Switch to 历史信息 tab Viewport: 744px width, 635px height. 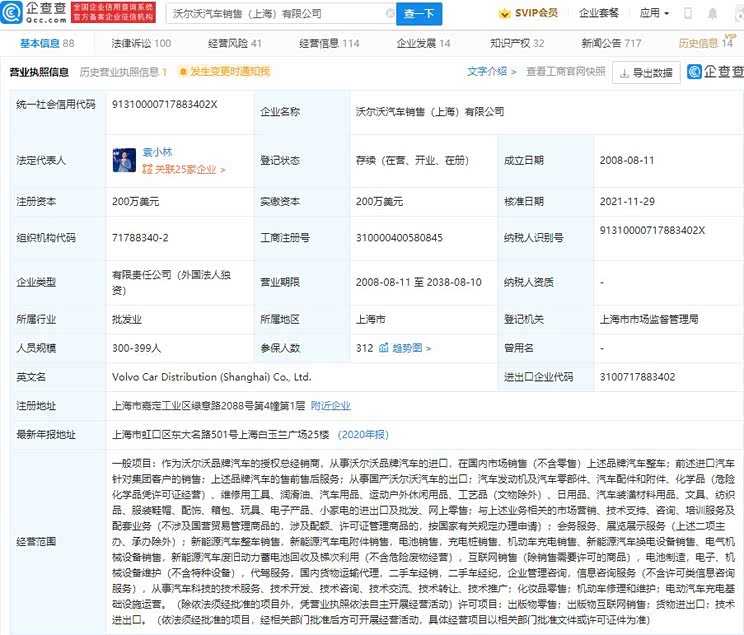click(706, 43)
